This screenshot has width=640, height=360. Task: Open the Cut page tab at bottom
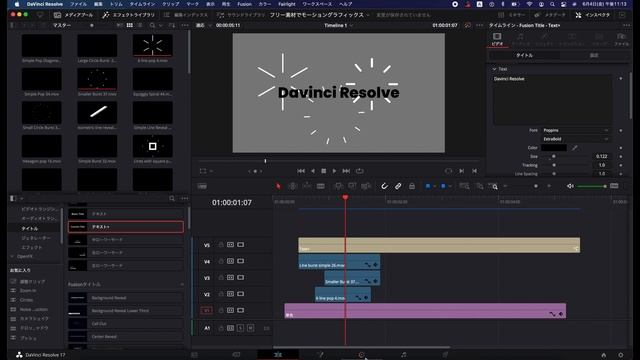(236, 355)
